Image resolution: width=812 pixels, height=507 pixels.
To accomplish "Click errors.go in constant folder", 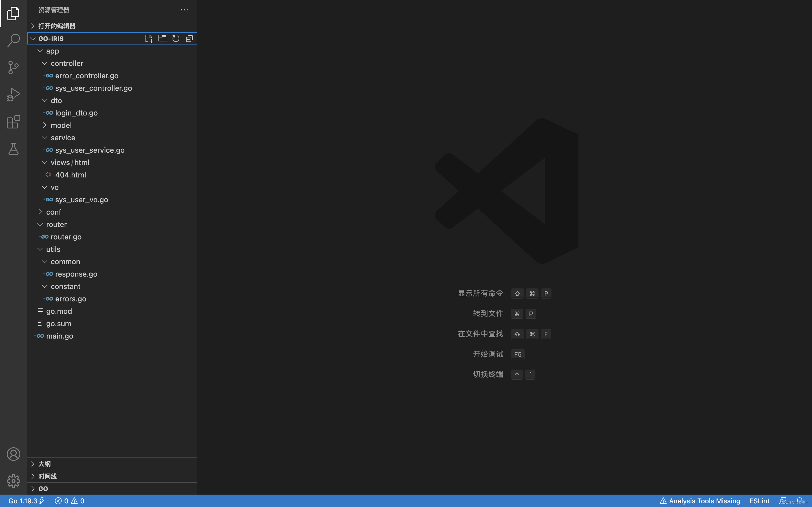I will (x=70, y=299).
